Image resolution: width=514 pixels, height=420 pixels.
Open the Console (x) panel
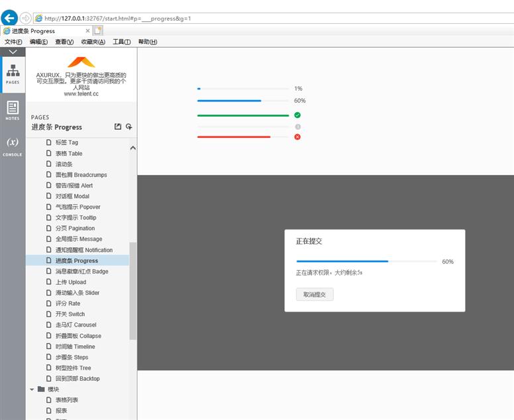13,146
